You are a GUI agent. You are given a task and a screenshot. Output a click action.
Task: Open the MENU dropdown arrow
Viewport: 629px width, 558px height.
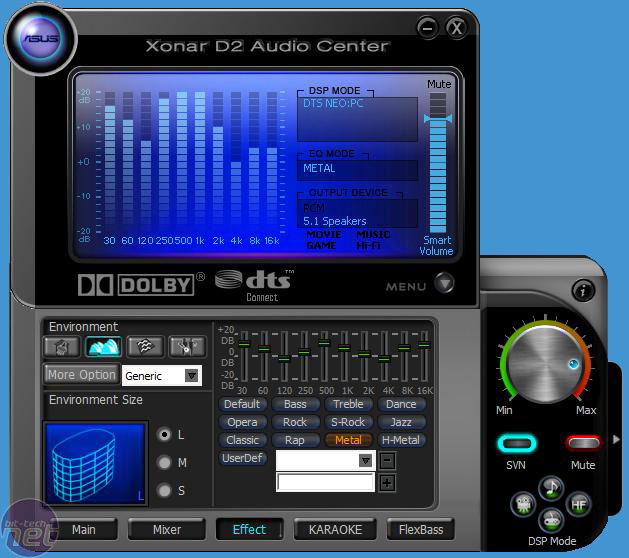point(444,283)
